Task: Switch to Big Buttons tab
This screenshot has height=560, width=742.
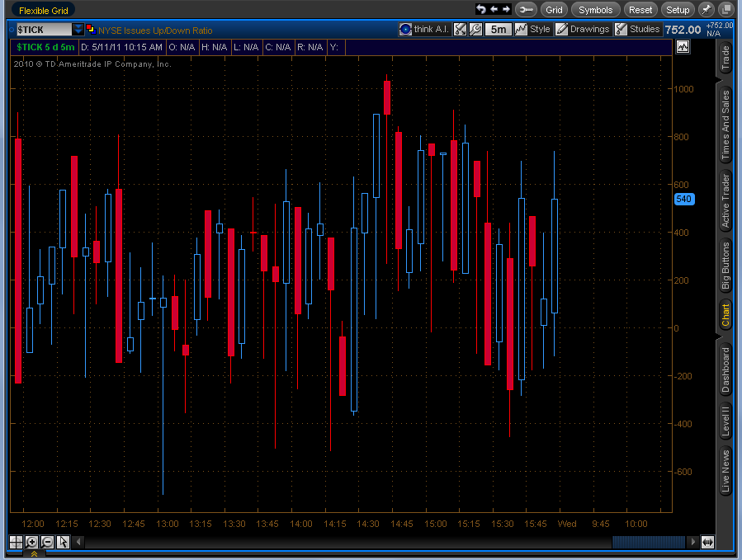Action: (x=725, y=266)
